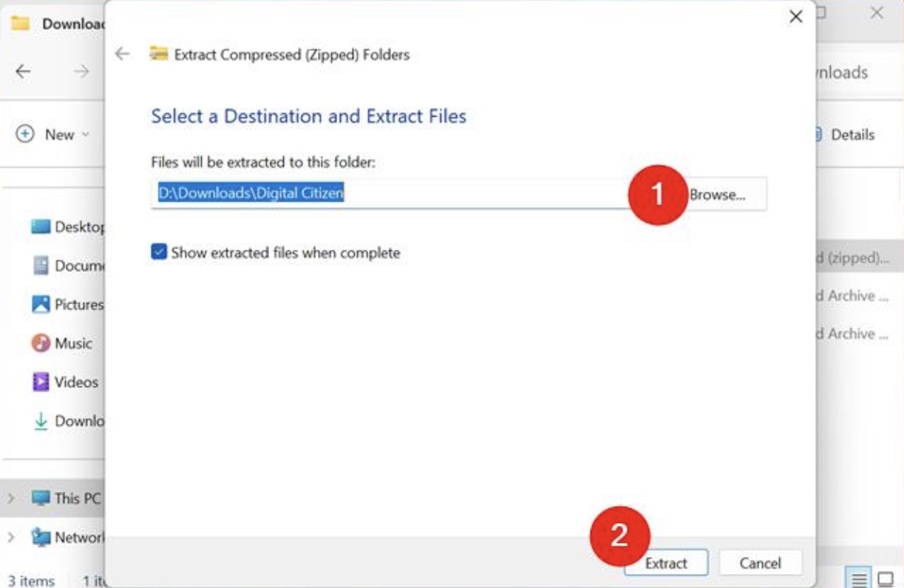Select the Documents folder icon in sidebar

click(x=41, y=266)
